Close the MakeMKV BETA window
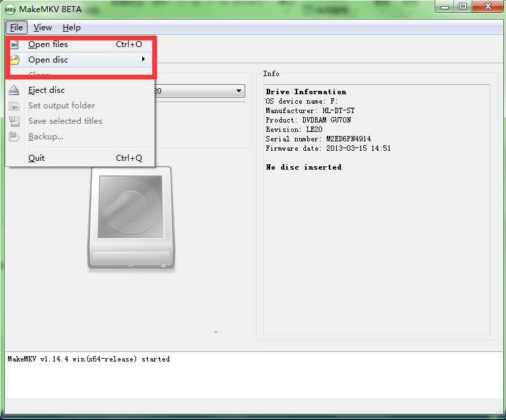 click(x=488, y=7)
